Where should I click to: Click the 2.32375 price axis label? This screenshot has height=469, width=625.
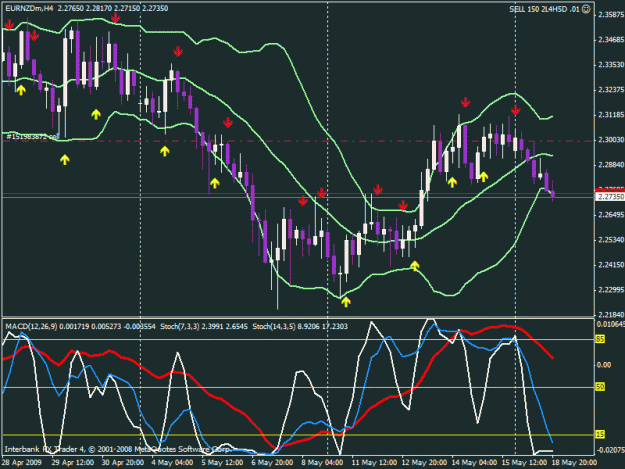[x=611, y=90]
